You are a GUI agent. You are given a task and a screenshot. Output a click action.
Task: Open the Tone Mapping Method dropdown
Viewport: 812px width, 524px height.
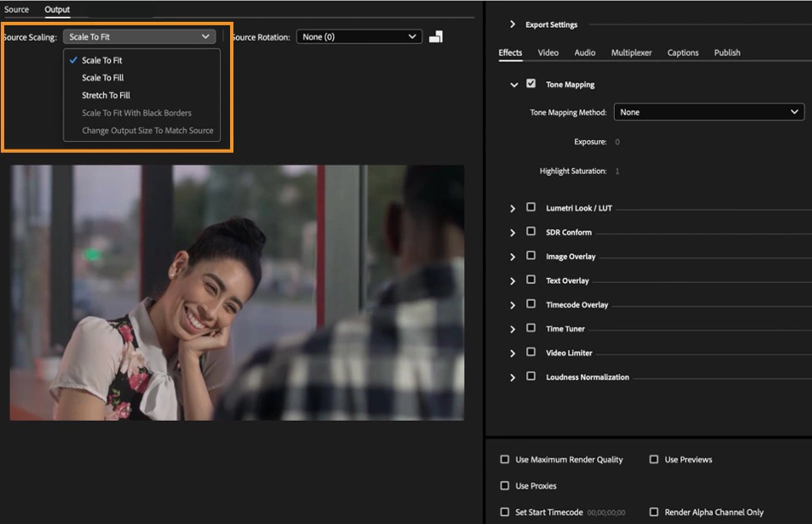coord(709,111)
